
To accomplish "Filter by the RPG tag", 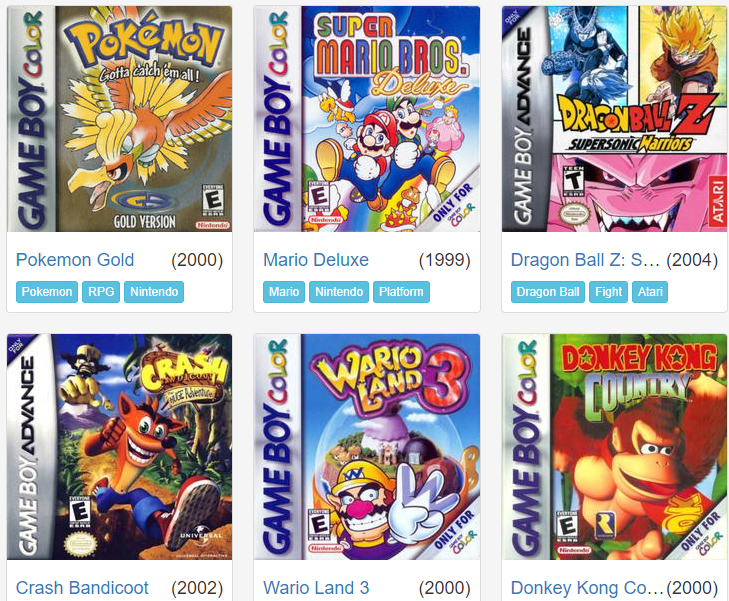I will [101, 292].
